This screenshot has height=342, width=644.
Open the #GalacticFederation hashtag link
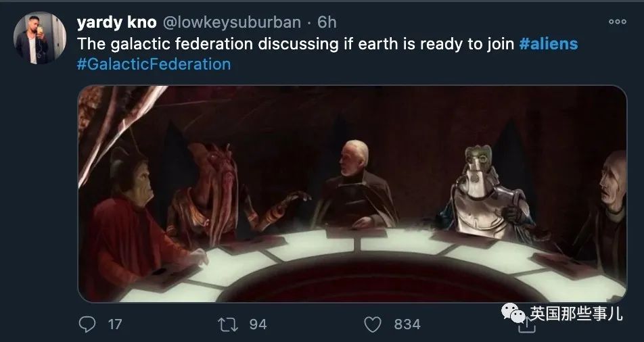[x=154, y=64]
